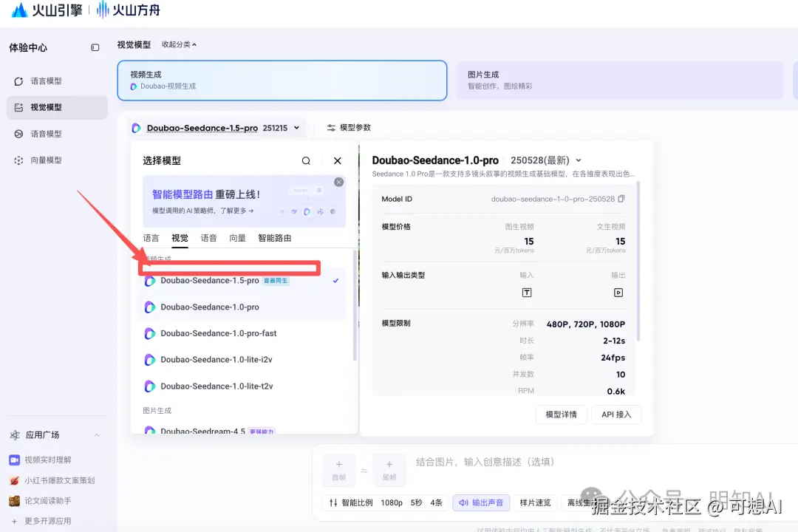Click the 语言模型 sidebar icon
Viewport: 798px width, 532px height.
18,81
